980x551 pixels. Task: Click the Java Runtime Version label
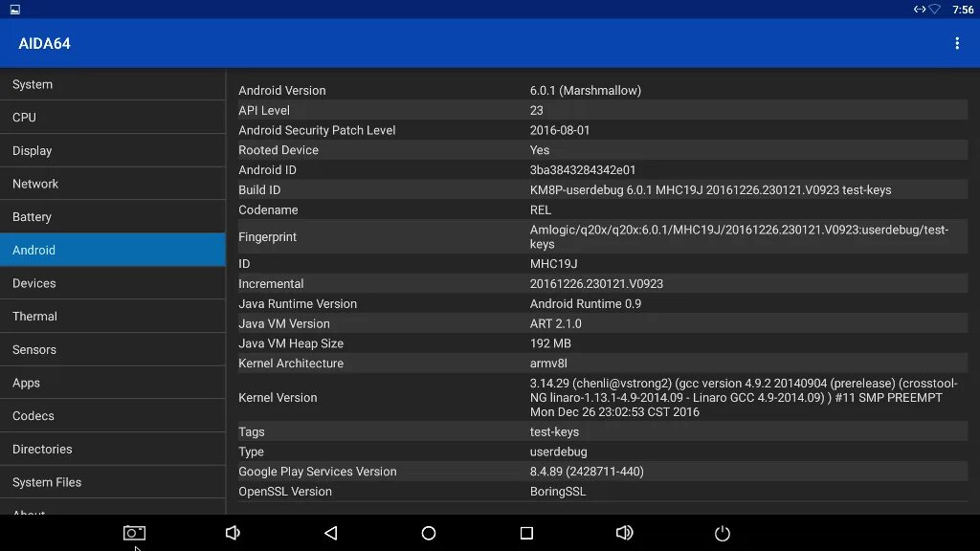point(298,303)
